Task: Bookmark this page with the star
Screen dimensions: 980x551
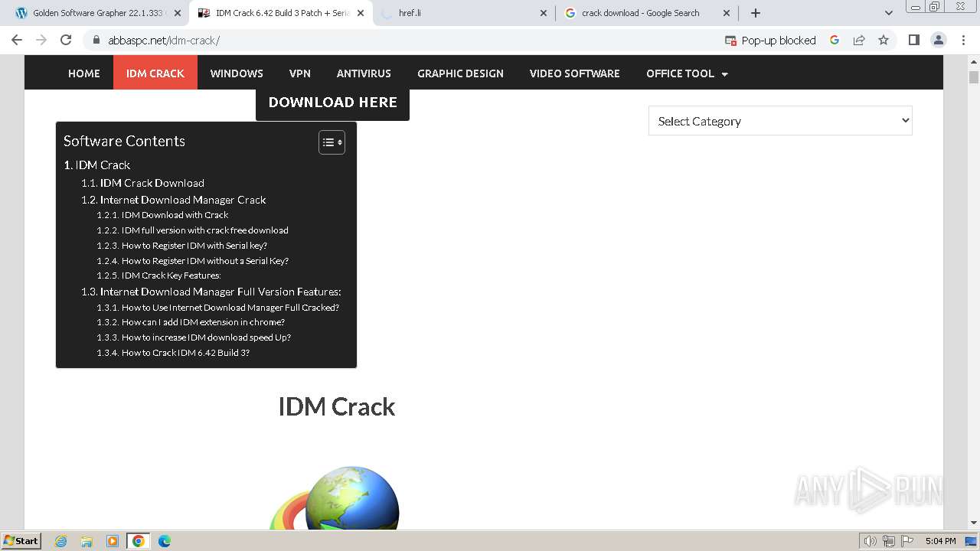Action: click(884, 41)
